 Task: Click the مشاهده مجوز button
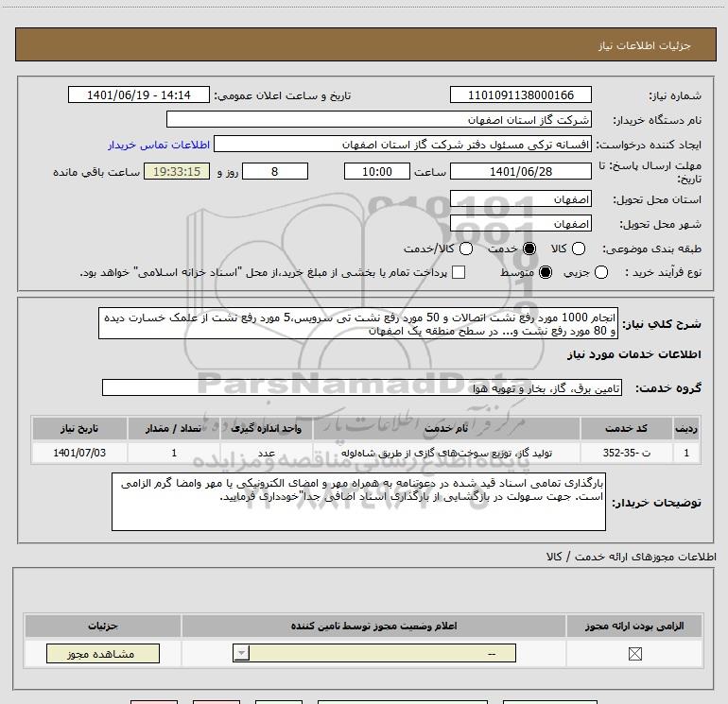pyautogui.click(x=103, y=653)
